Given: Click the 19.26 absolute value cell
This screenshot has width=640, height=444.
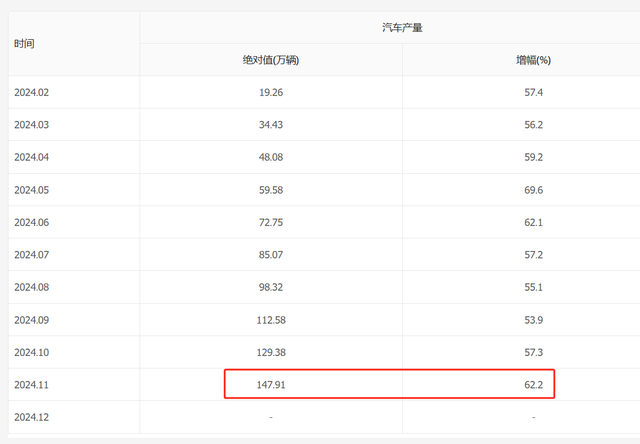Looking at the screenshot, I should (271, 92).
